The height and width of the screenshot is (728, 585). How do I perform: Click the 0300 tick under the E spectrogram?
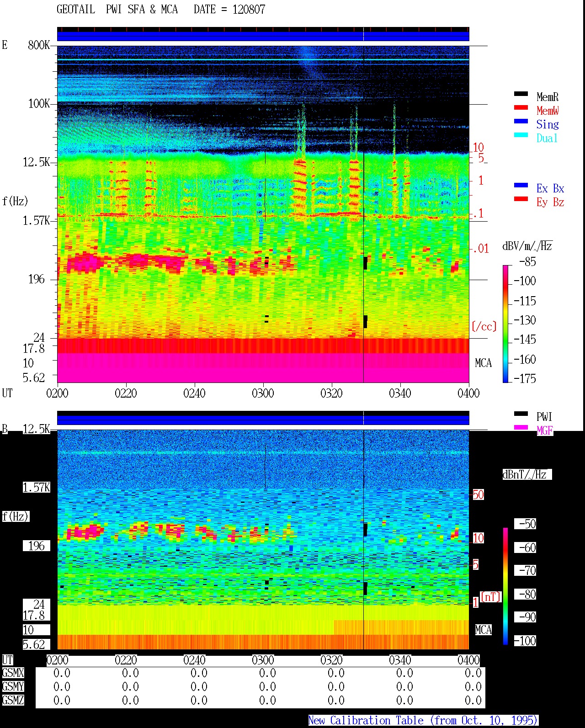pos(263,393)
